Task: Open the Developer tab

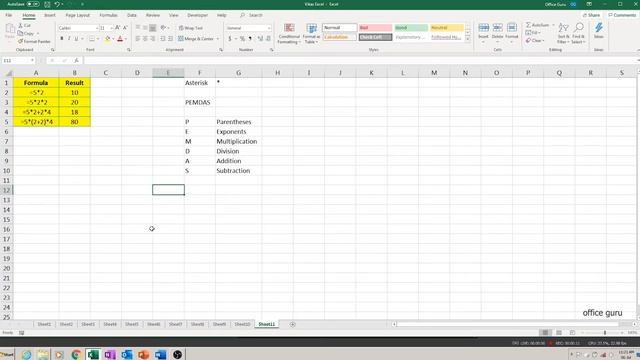Action: (x=198, y=15)
